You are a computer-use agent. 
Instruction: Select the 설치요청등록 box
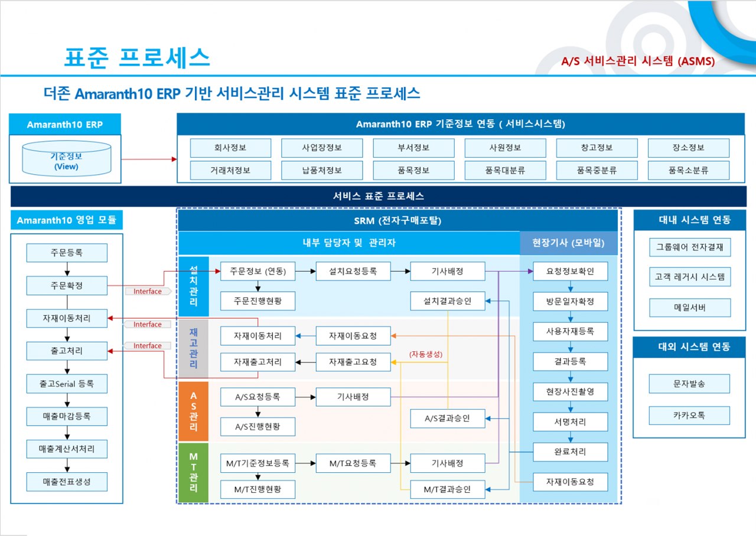tap(353, 272)
